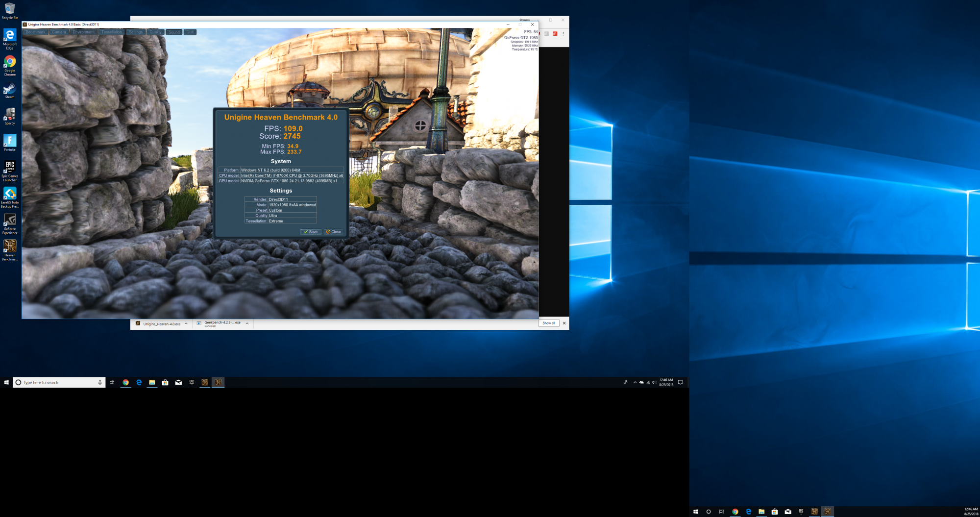Toggle the Sound button in Heaven's toolbar

point(174,32)
